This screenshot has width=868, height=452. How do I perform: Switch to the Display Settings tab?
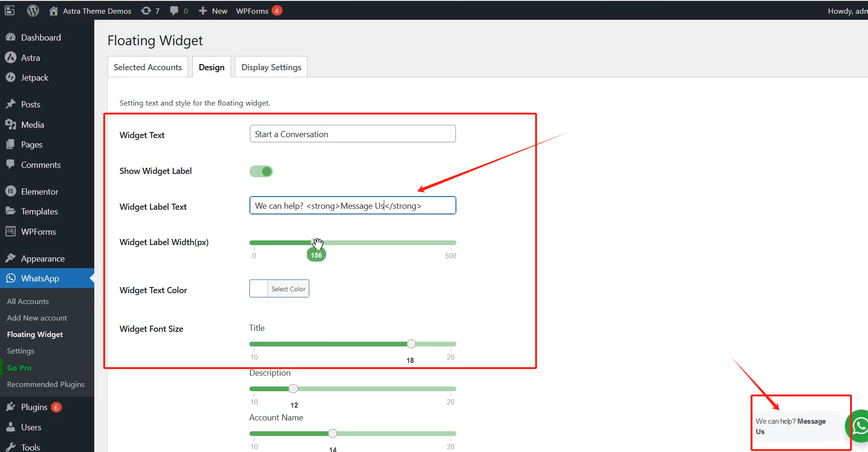(x=271, y=67)
